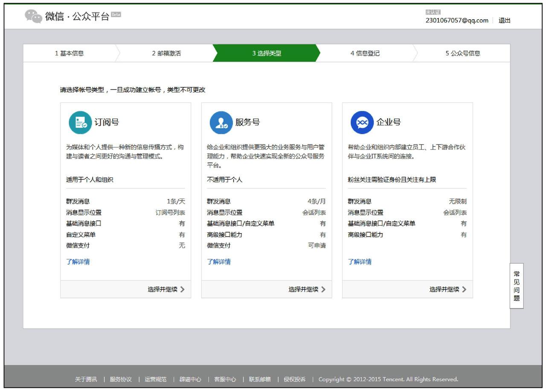The image size is (546, 392).
Task: Click the 服务号 blue person icon
Action: (221, 123)
